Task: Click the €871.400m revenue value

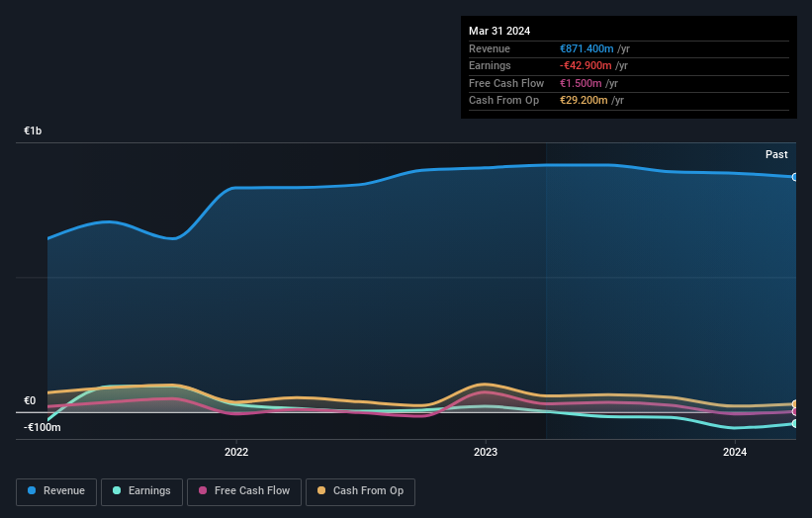Action: [586, 48]
